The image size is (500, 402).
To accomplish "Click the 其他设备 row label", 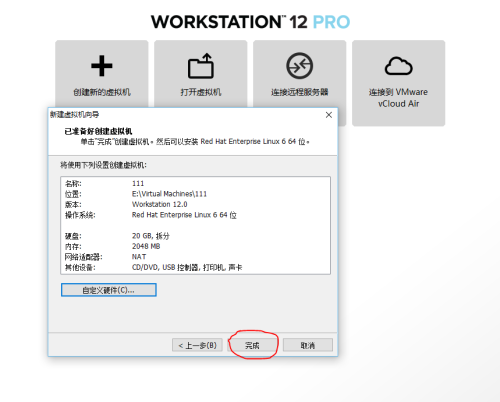I will 80,267.
